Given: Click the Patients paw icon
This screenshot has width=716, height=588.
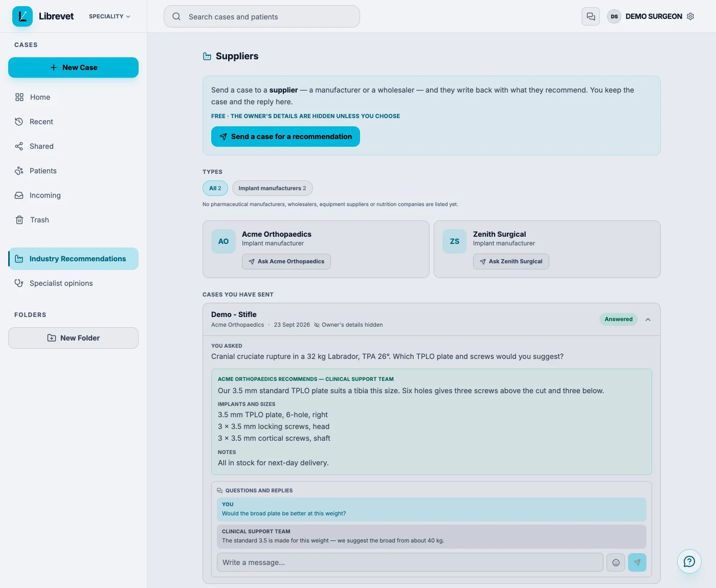Looking at the screenshot, I should pos(19,171).
